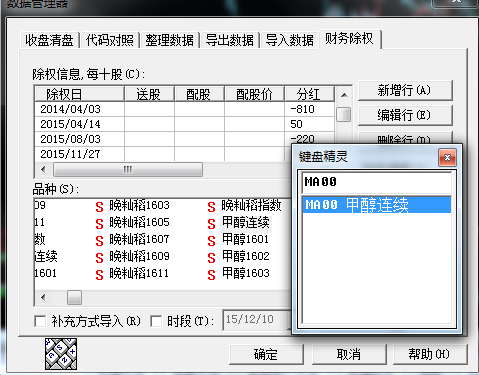Select the 财务除权 tab
This screenshot has width=479, height=375.
point(349,39)
